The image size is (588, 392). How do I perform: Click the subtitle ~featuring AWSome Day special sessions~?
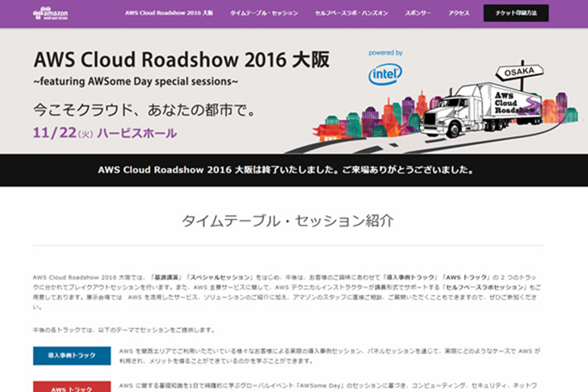(136, 82)
